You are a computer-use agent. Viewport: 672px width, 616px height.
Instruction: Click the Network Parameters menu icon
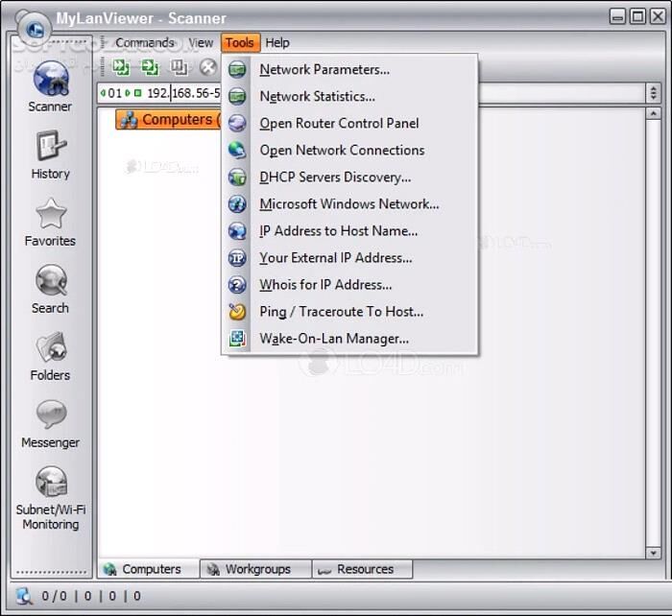tap(237, 69)
